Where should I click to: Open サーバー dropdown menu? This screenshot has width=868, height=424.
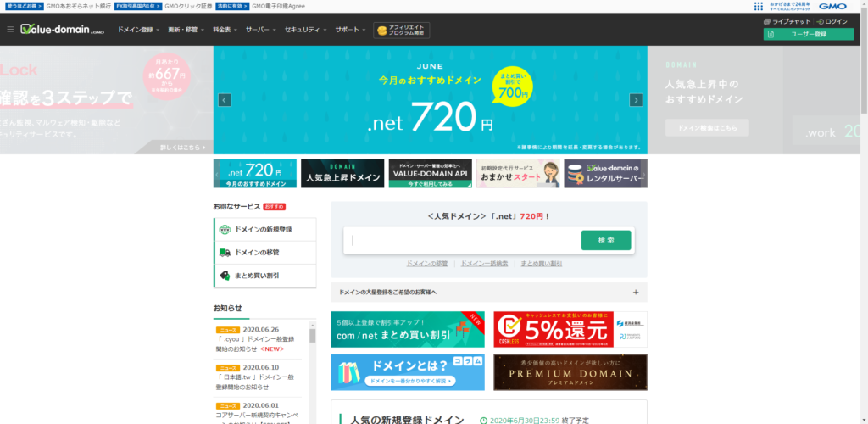pos(261,30)
